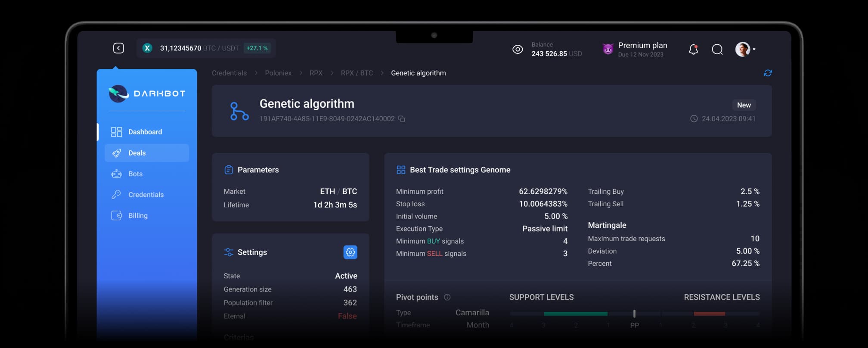Open Deals in sidebar

[147, 153]
